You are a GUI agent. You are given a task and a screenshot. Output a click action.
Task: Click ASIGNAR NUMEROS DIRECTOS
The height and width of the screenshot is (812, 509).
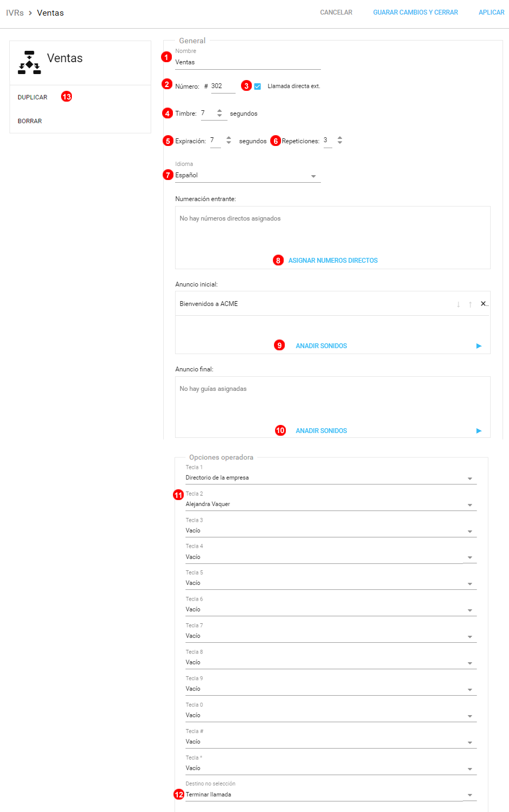[x=333, y=261]
